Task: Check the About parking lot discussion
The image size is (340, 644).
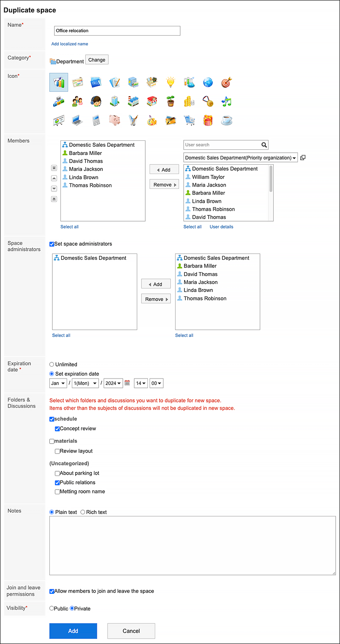Action: coord(57,473)
